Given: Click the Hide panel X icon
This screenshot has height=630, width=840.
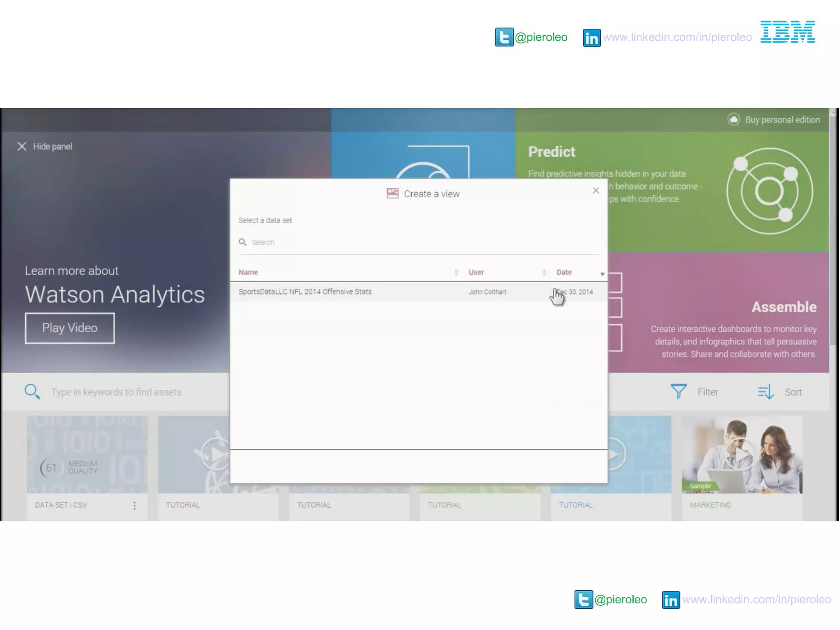Looking at the screenshot, I should click(x=22, y=146).
